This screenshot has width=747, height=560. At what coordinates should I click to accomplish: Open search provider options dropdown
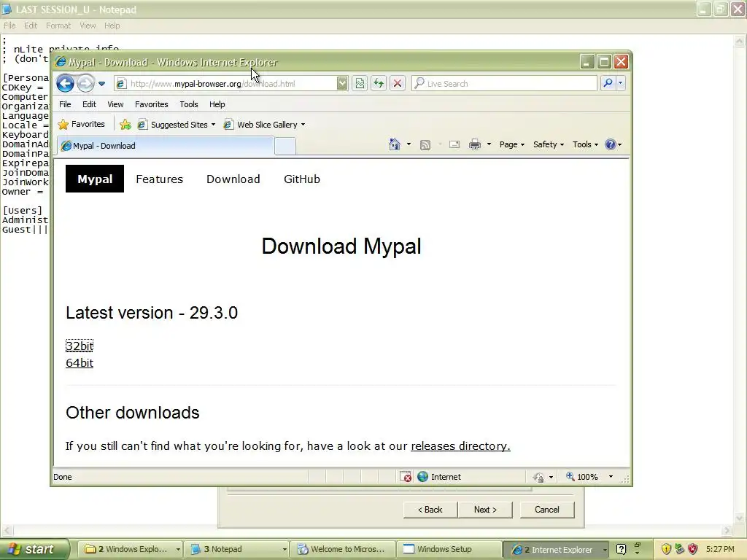pyautogui.click(x=620, y=83)
